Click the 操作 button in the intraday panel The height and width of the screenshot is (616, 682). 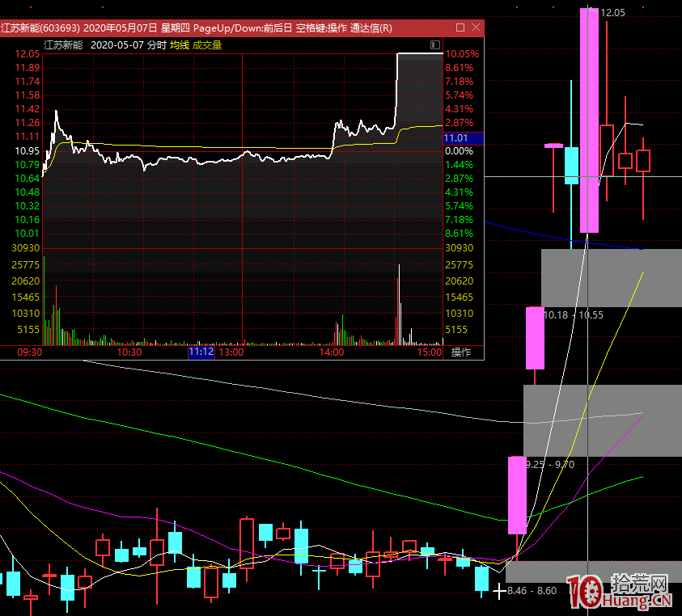coord(461,352)
